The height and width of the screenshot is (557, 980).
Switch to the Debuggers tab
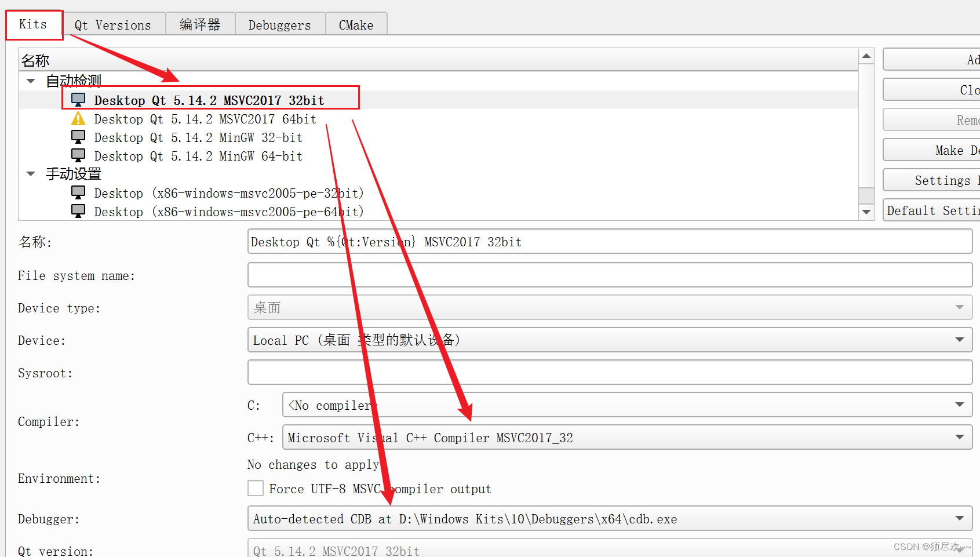(279, 25)
